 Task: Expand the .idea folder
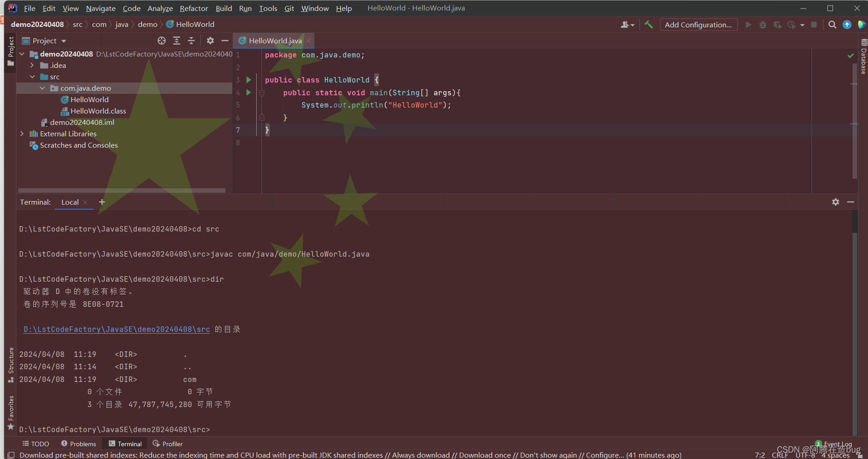(x=32, y=65)
